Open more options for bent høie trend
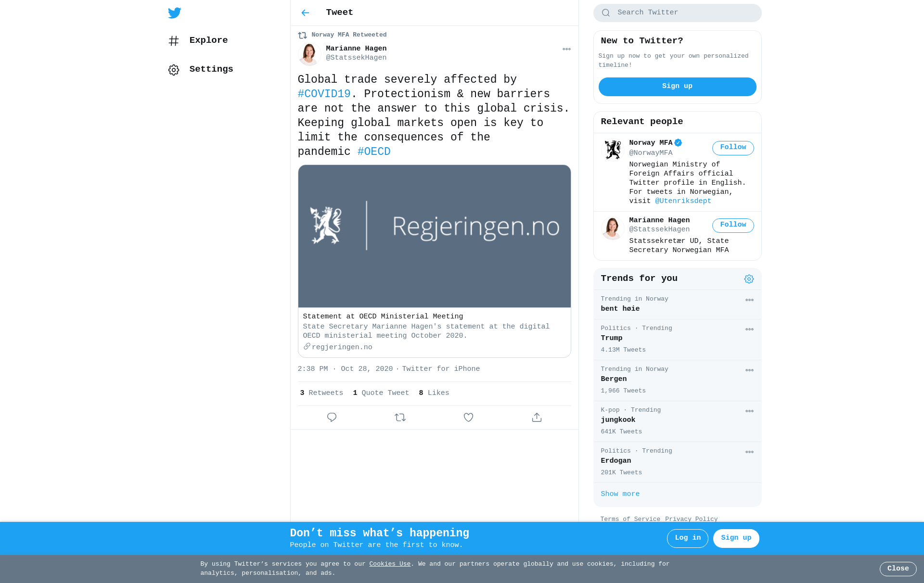The width and height of the screenshot is (924, 583). 749,300
